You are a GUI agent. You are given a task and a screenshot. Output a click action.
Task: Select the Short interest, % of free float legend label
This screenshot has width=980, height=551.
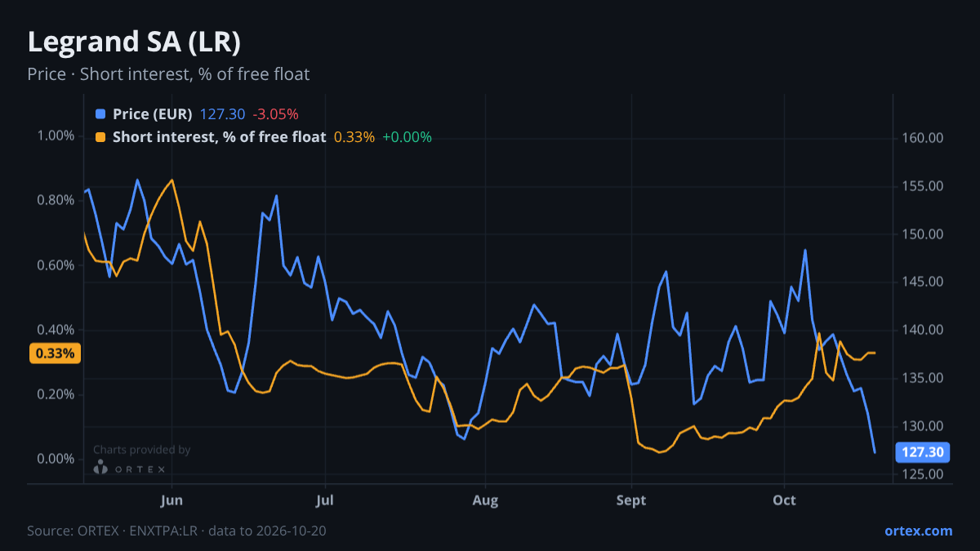pyautogui.click(x=219, y=137)
